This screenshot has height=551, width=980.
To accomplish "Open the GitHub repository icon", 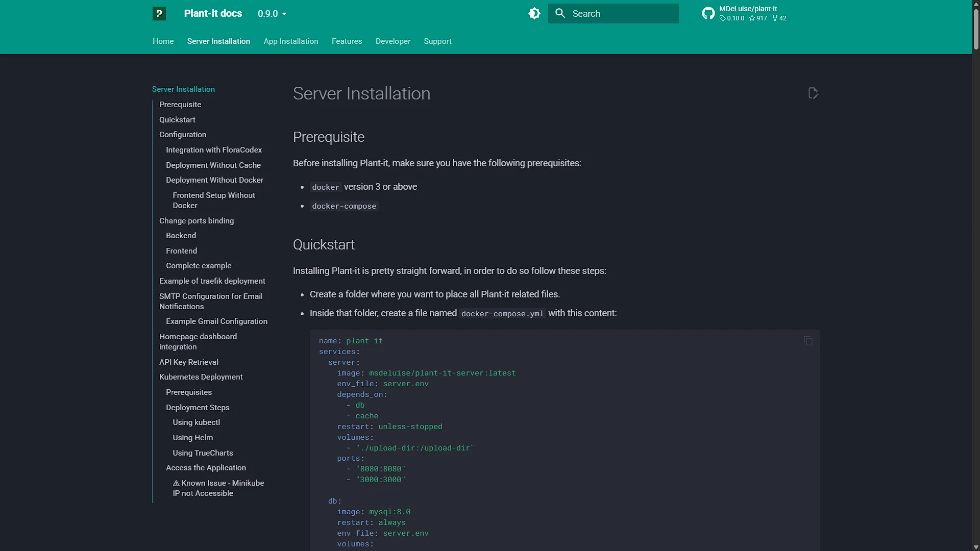I will point(708,14).
